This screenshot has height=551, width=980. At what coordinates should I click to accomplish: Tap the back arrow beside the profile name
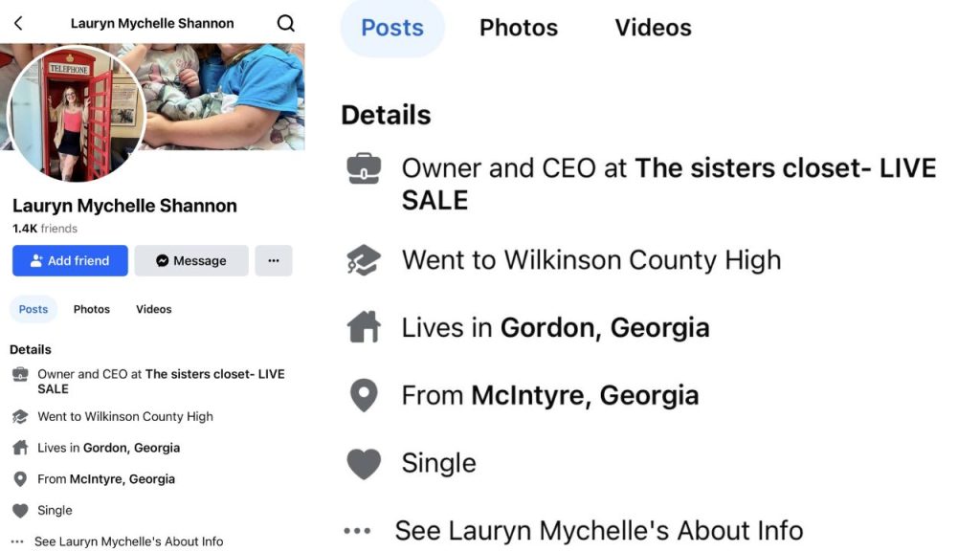coord(18,23)
